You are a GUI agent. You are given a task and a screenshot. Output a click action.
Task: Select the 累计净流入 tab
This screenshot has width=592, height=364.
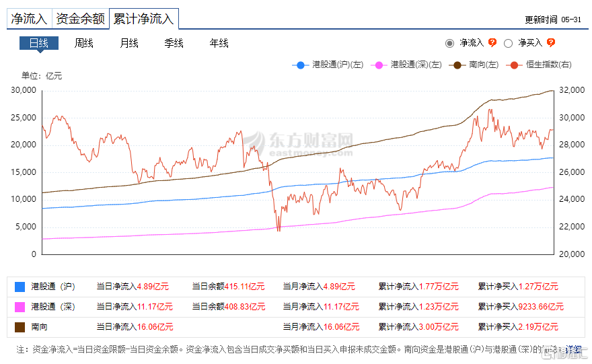pos(143,19)
